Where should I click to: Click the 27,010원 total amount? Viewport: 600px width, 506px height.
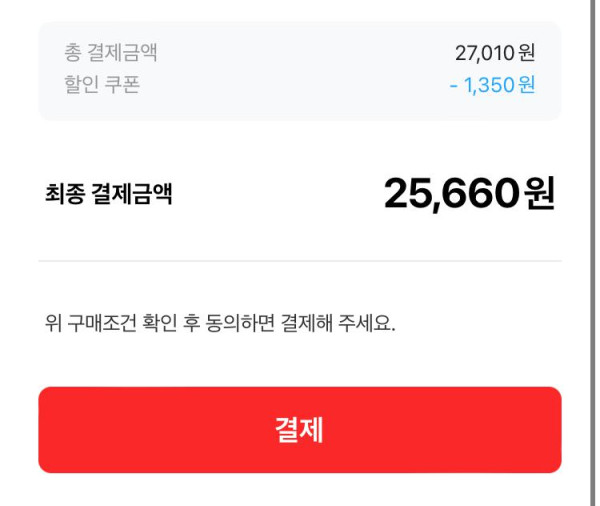pos(494,54)
